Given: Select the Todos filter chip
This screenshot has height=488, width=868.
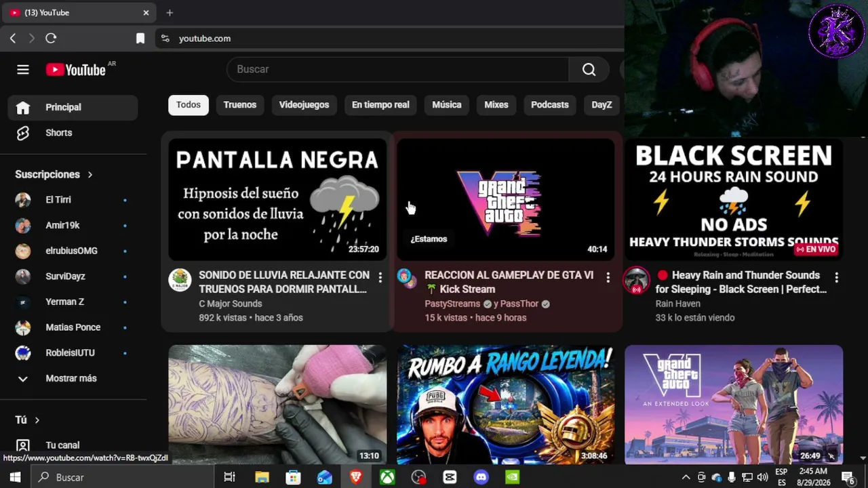Looking at the screenshot, I should [x=189, y=105].
